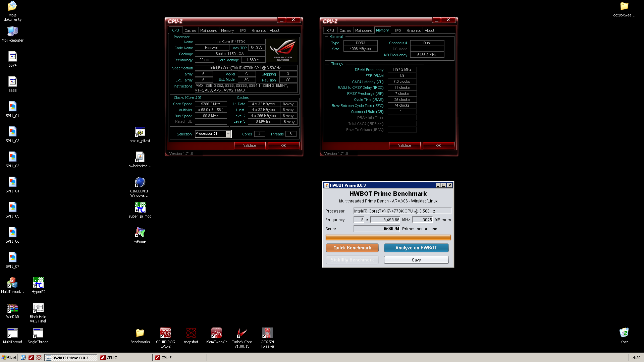
Task: Click Validate in left CPU-Z window
Action: point(250,145)
